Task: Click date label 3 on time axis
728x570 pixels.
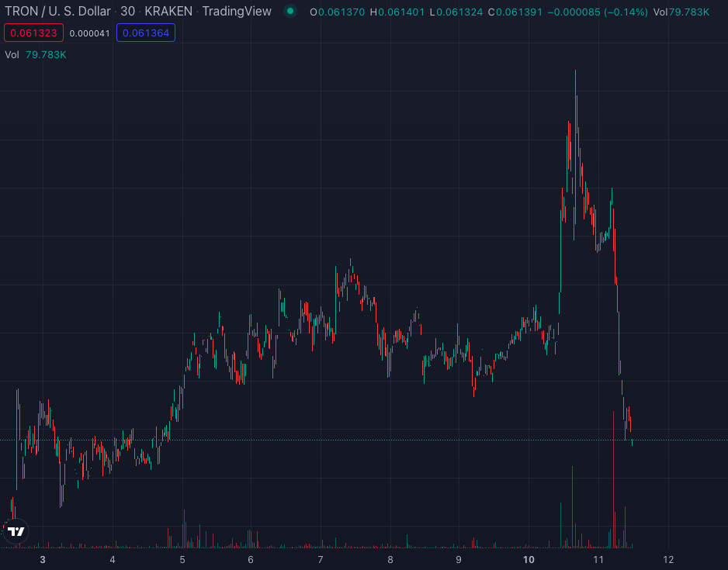Action: click(x=43, y=560)
